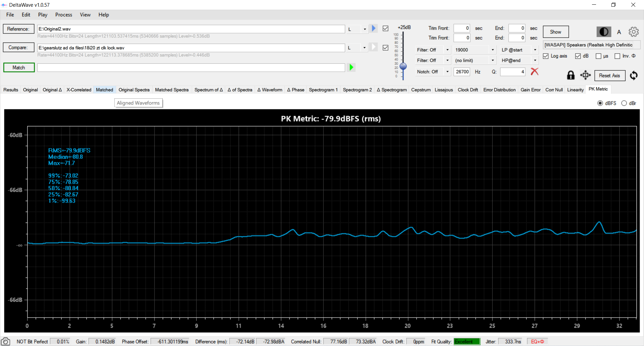
Task: Play the compare file with white arrow
Action: [x=374, y=47]
